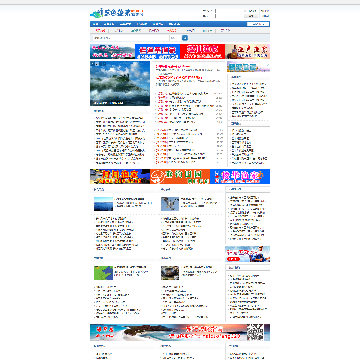This screenshot has width=360, height=360.
Task: Open the blue banner with pink lettering
Action: [240, 176]
